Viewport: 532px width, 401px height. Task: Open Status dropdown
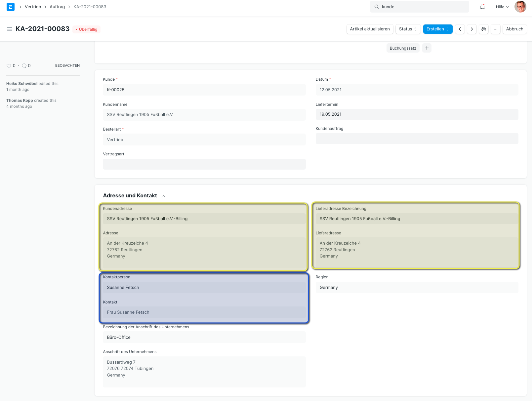pyautogui.click(x=408, y=29)
